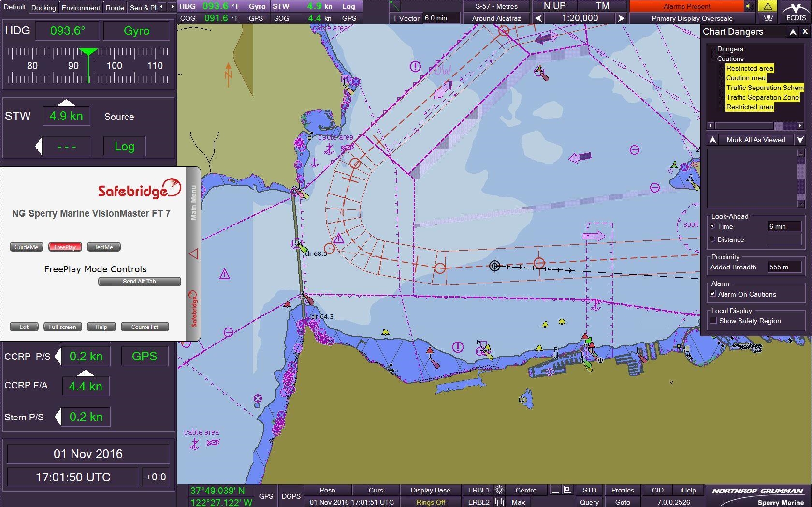Decrease chart scale with left arrow

pos(538,18)
